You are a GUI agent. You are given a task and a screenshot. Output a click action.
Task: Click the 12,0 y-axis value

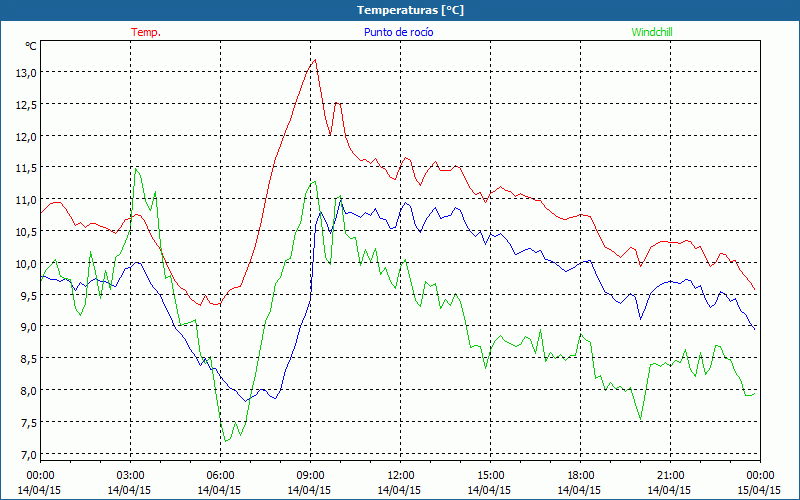point(26,137)
